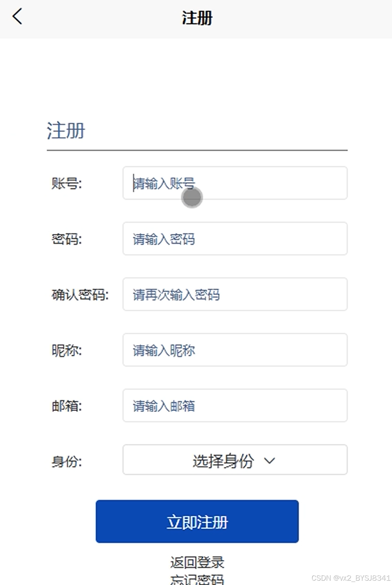This screenshot has height=585, width=392.
Task: Click the 请输入邮箱 email input field
Action: point(235,405)
